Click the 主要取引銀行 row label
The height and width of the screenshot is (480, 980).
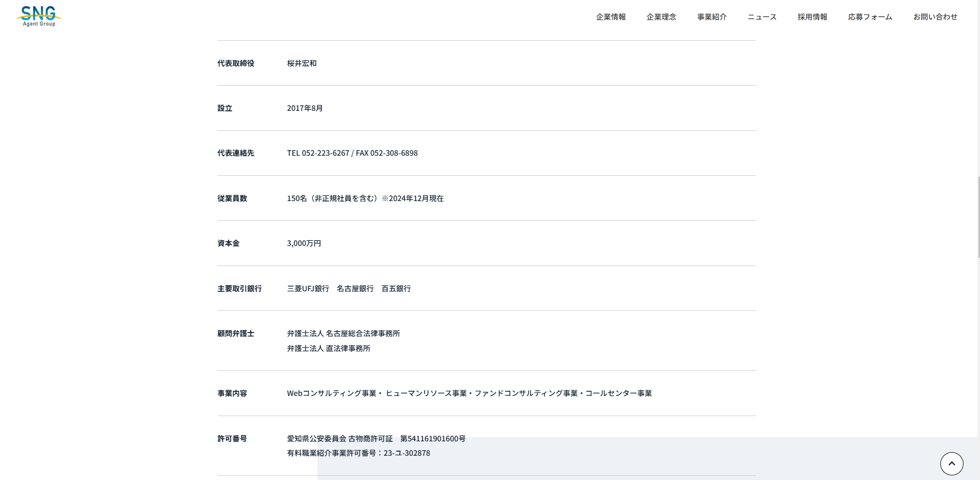239,289
